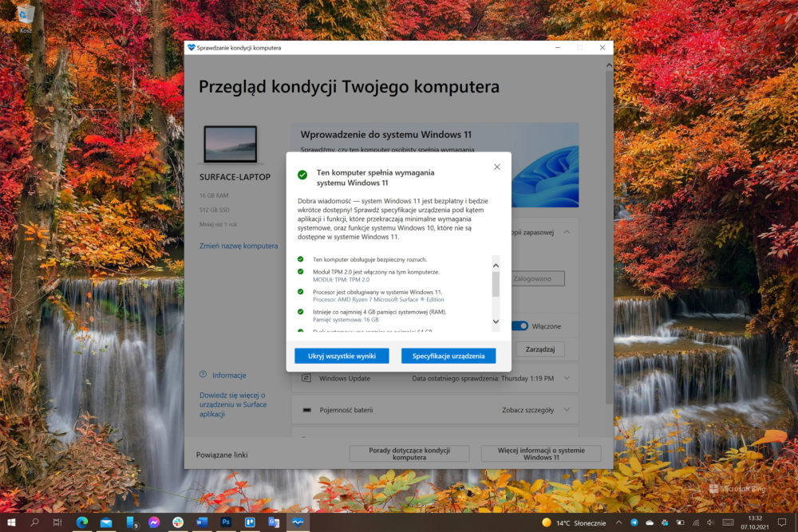This screenshot has width=798, height=532.
Task: Click the battery icon in Pojemność baterii row
Action: 307,410
